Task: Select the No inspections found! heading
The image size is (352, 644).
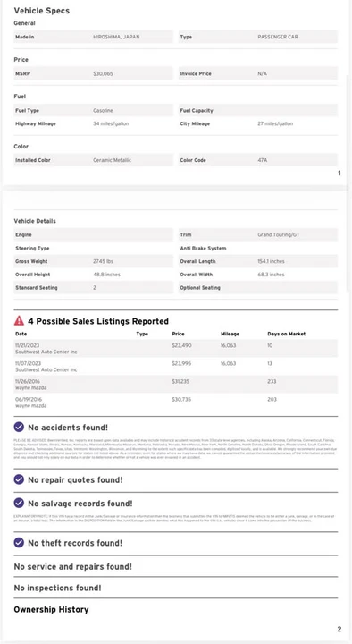Action: coord(57,589)
